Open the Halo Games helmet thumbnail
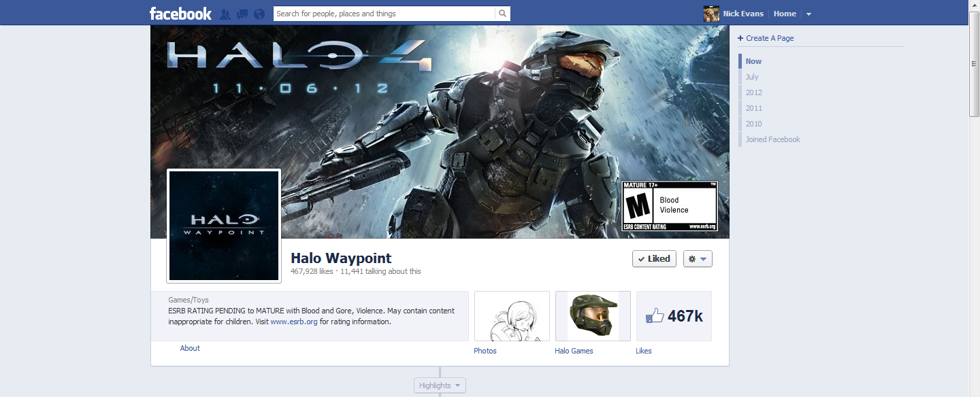This screenshot has height=397, width=980. 593,316
